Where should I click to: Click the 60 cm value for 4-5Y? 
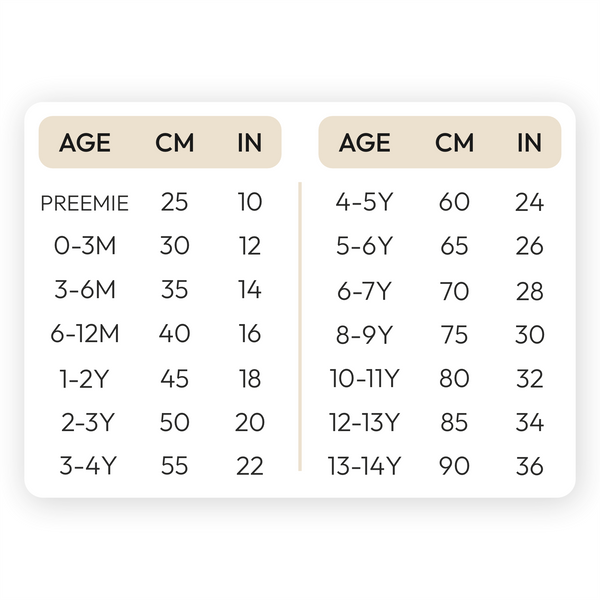click(x=454, y=203)
